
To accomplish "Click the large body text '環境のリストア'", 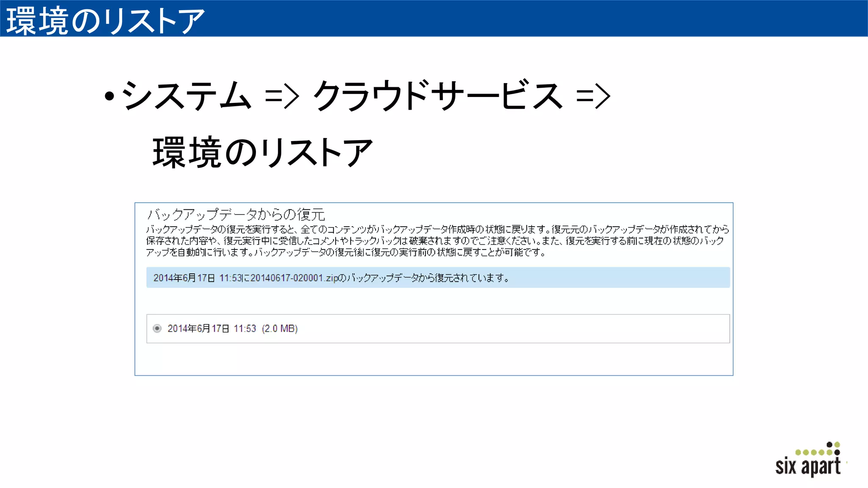I will tap(262, 152).
